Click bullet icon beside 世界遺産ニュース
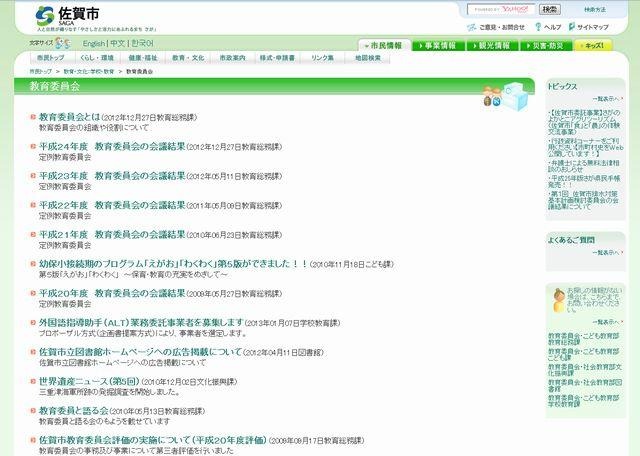Image resolution: width=640 pixels, height=456 pixels. (33, 381)
